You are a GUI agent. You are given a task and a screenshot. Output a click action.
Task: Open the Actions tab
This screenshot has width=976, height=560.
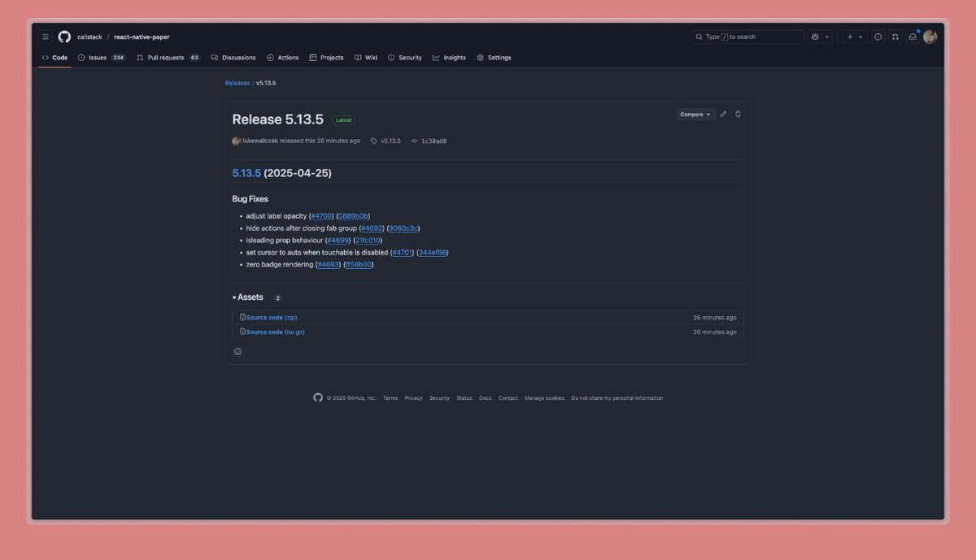[x=283, y=58]
